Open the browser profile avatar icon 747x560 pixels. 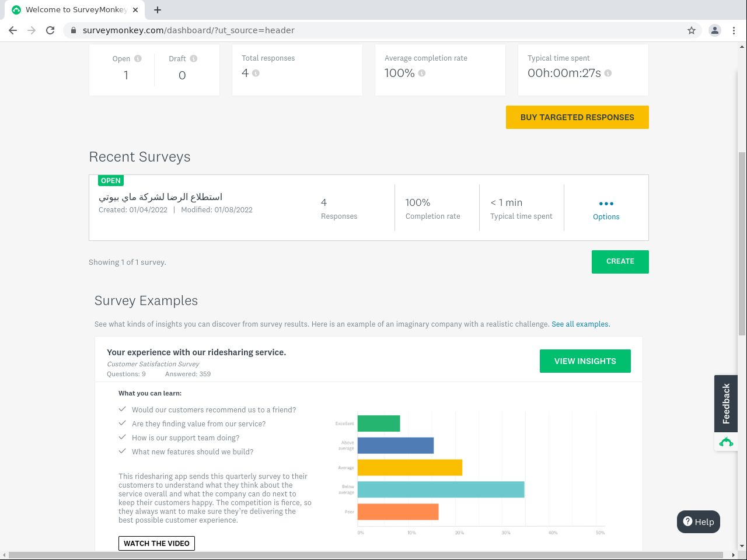[714, 30]
